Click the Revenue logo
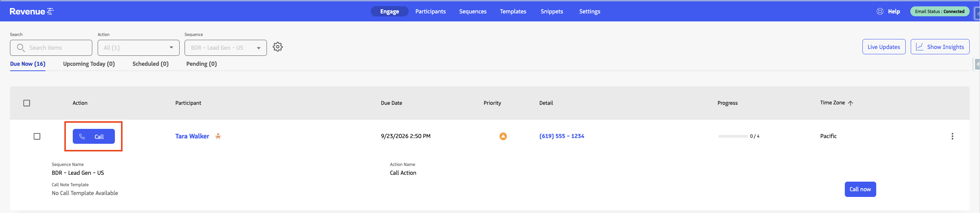 coord(31,11)
